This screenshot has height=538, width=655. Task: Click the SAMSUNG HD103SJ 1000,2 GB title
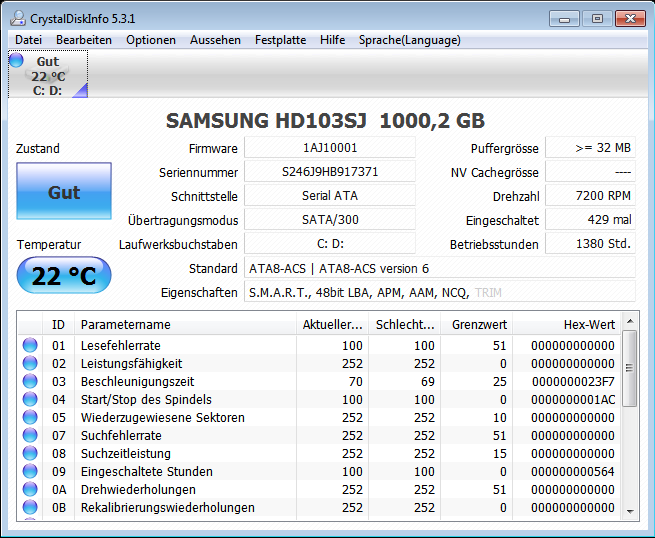click(325, 121)
